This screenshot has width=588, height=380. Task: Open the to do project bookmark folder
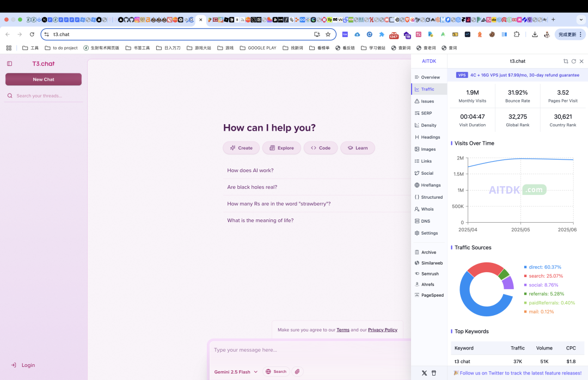point(61,48)
